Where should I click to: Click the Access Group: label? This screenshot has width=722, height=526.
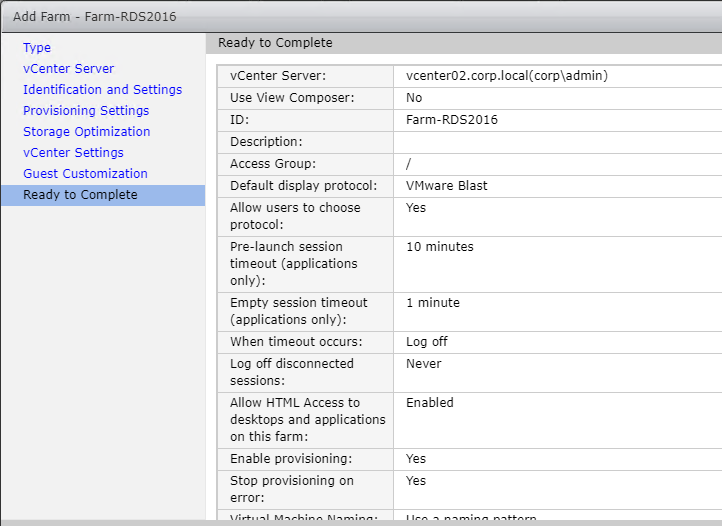pyautogui.click(x=273, y=164)
